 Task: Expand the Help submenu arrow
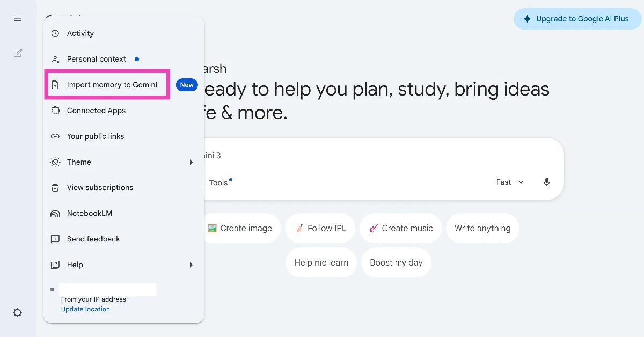[x=191, y=265]
